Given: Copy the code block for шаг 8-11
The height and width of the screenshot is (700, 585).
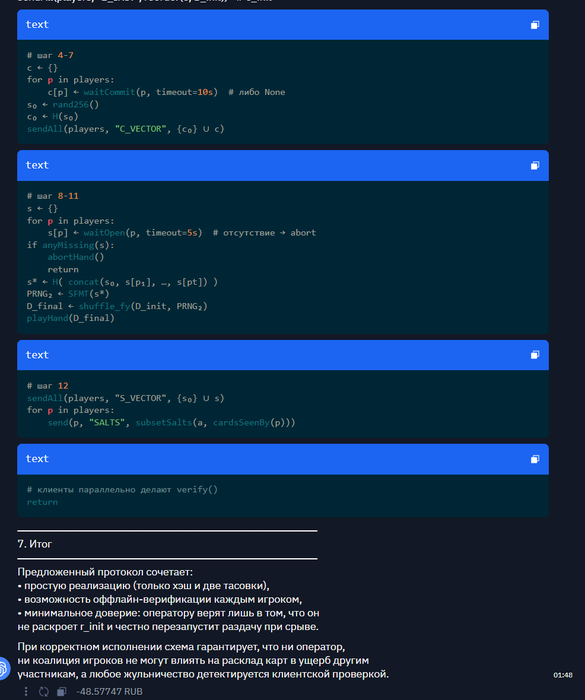Looking at the screenshot, I should (x=535, y=166).
